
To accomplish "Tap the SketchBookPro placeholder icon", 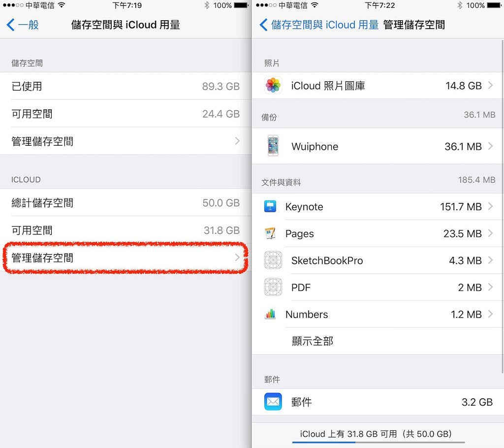I will 273,260.
